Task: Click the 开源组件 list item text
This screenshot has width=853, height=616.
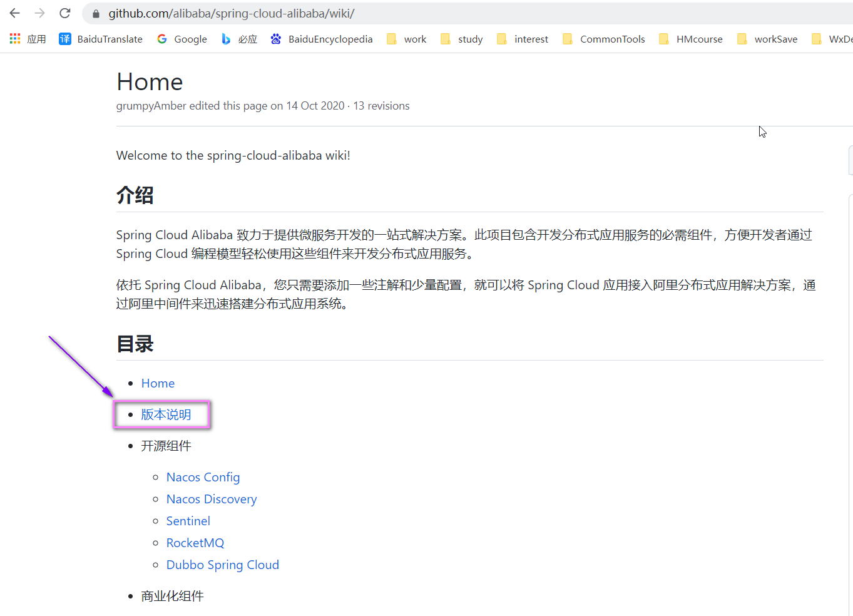Action: (x=166, y=446)
